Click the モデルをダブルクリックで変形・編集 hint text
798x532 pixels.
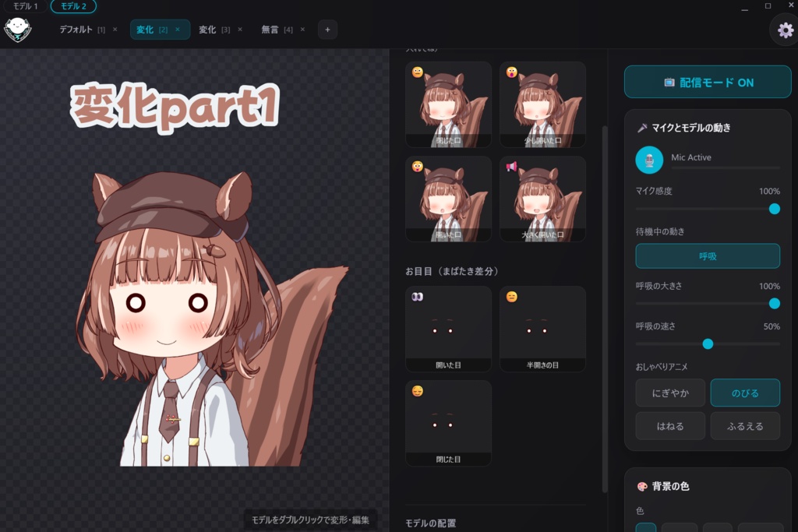pos(310,520)
